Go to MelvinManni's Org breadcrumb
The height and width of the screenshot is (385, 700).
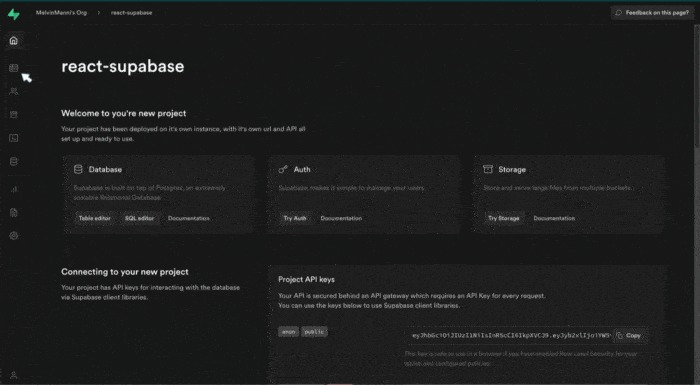coord(61,13)
